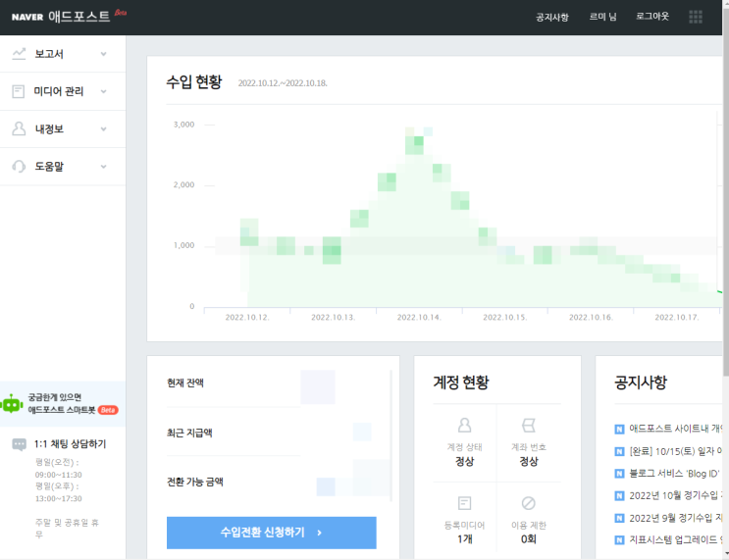This screenshot has height=560, width=729.
Task: Open the apps grid icon in header
Action: [x=695, y=17]
